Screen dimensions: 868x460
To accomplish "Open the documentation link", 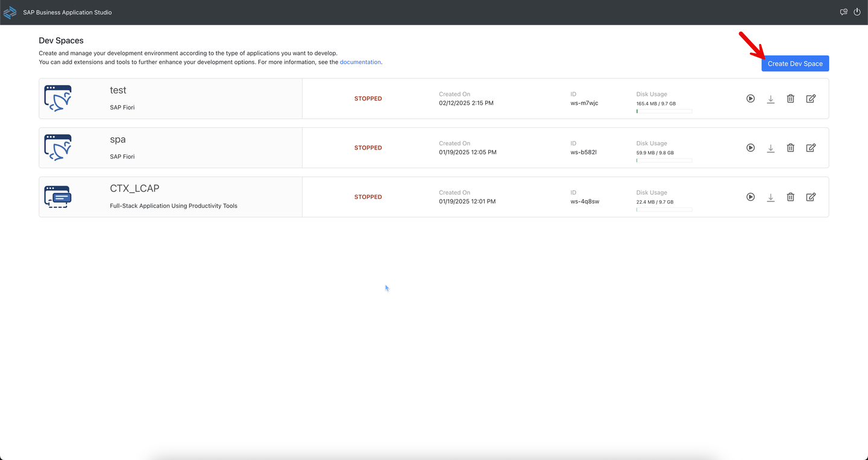I will [x=360, y=62].
